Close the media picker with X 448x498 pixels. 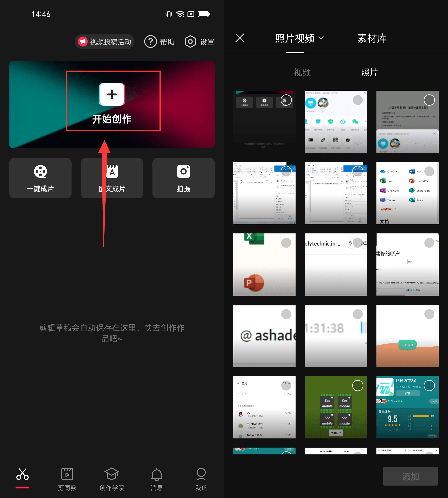(x=240, y=38)
